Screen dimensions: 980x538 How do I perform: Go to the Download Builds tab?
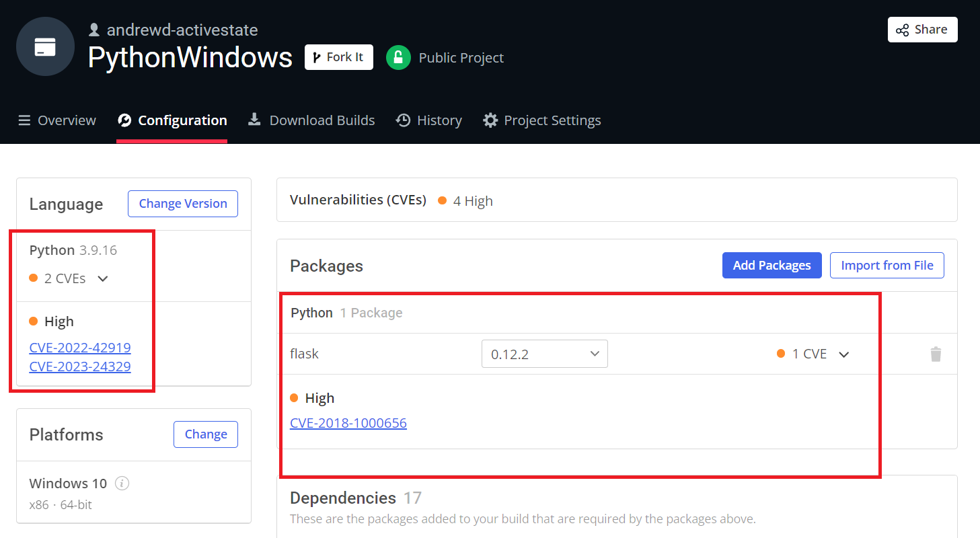[x=311, y=120]
